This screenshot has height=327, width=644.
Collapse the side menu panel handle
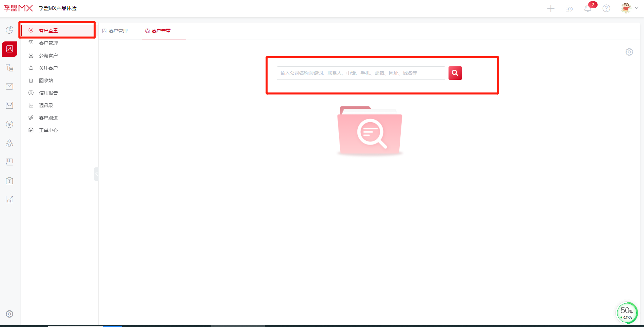pos(96,174)
